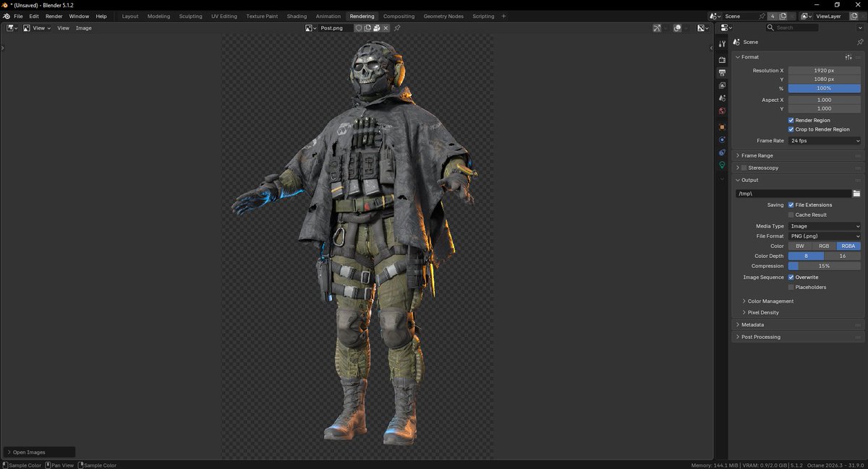
Task: Open the scene browse icon in top bar
Action: (x=715, y=16)
